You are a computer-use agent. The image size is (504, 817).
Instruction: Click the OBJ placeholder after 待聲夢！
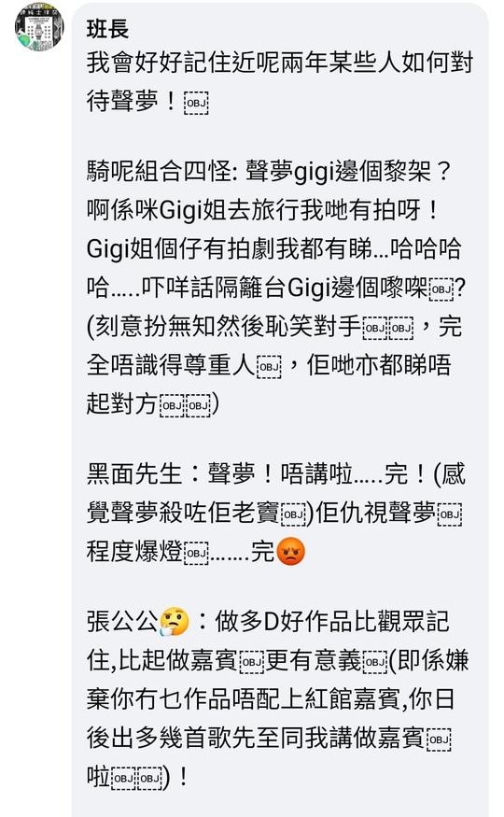click(196, 103)
